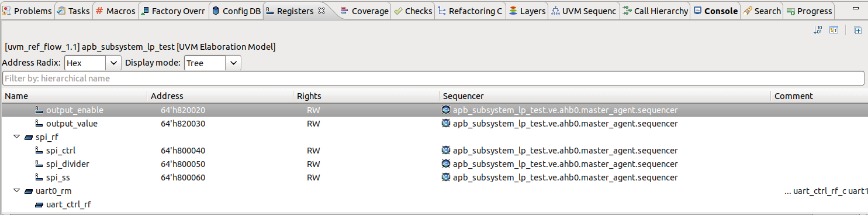Click sequencer gear icon in output_enable row
This screenshot has height=215, width=868.
click(447, 110)
